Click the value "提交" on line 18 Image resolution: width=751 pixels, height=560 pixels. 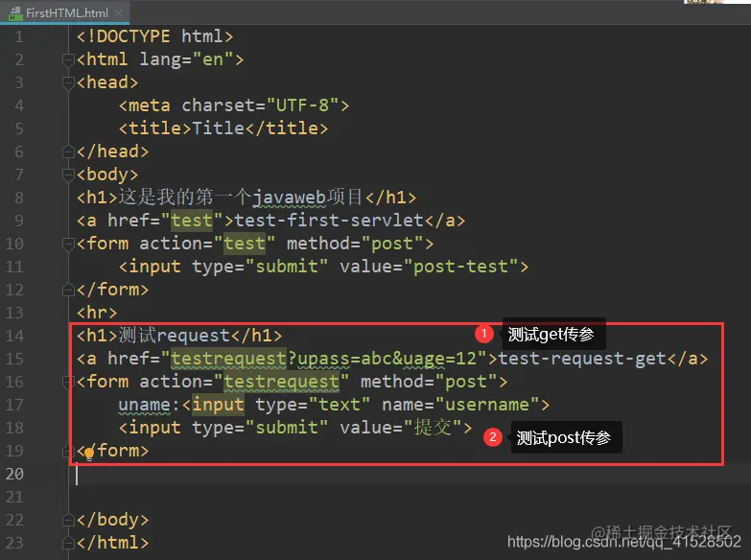(433, 428)
